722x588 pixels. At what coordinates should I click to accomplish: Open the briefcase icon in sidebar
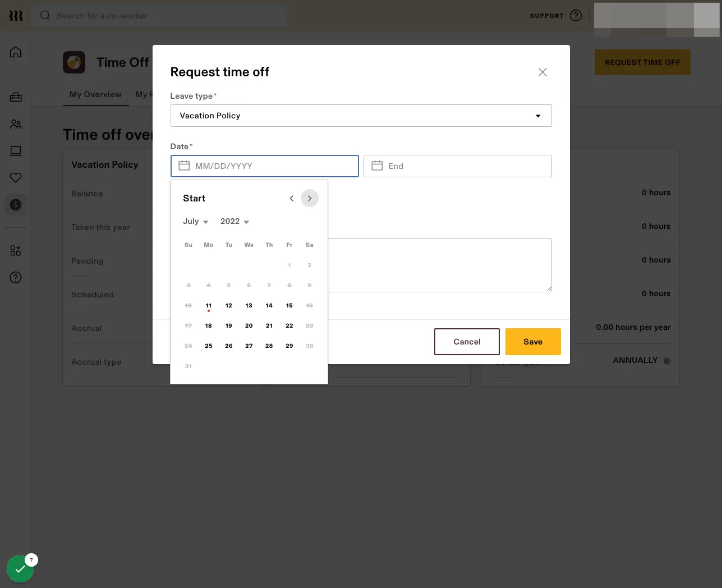point(16,97)
